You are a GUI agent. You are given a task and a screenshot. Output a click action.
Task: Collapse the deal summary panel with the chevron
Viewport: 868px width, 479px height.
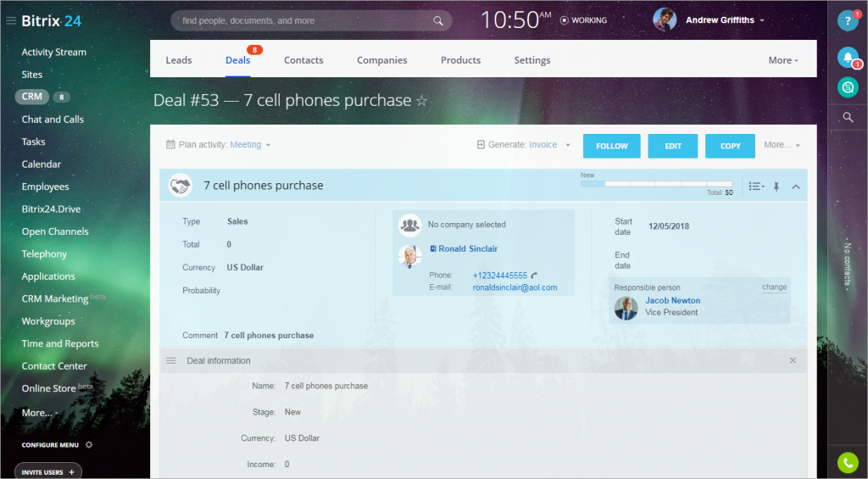click(x=796, y=187)
